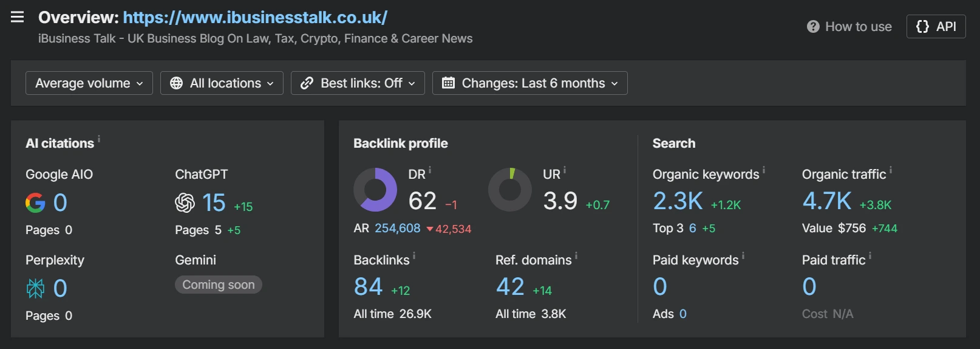Click the ChatGPT Pages 5 text

pyautogui.click(x=199, y=230)
